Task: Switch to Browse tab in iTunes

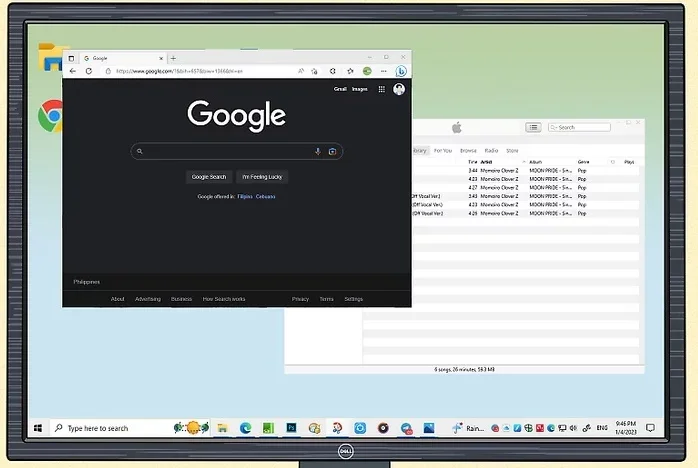Action: coord(468,151)
